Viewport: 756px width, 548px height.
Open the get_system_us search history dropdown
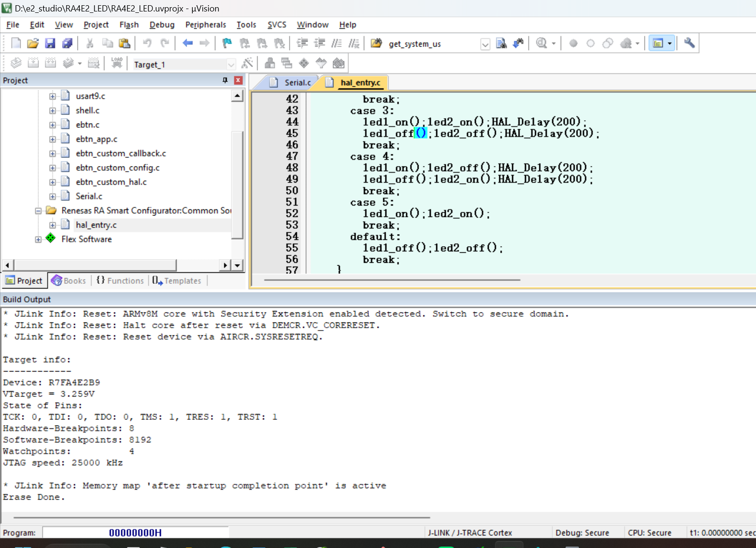485,44
